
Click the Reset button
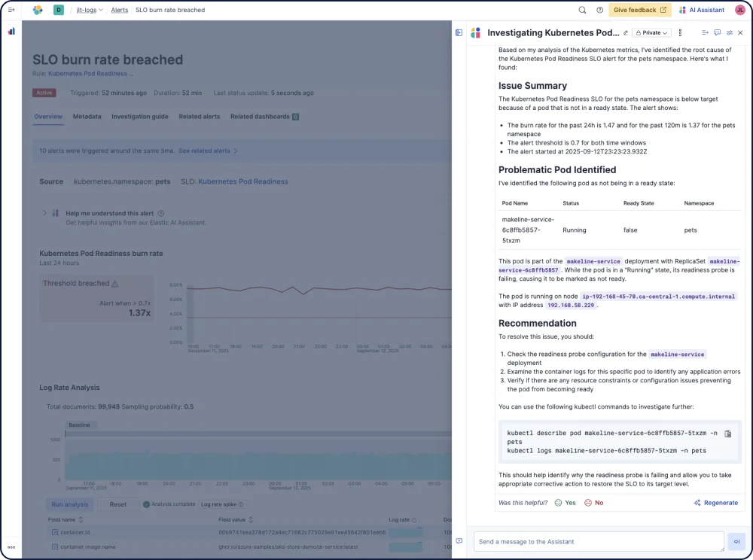click(x=118, y=504)
